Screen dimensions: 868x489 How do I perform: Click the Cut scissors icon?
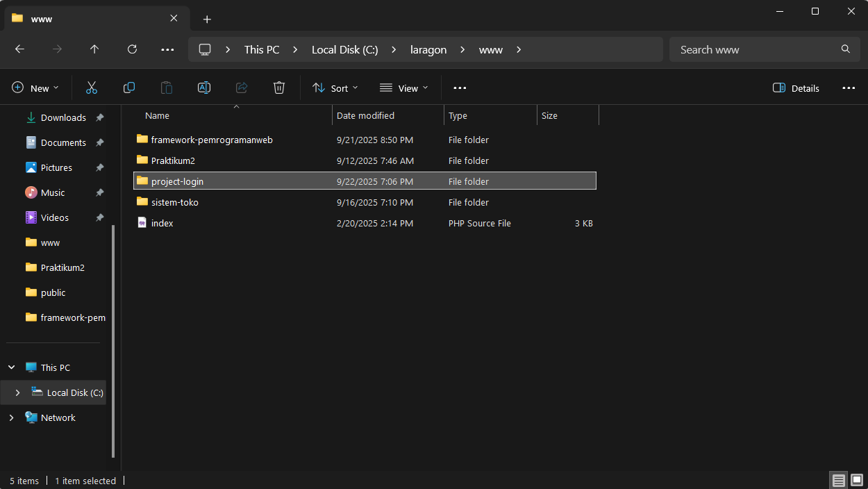92,88
